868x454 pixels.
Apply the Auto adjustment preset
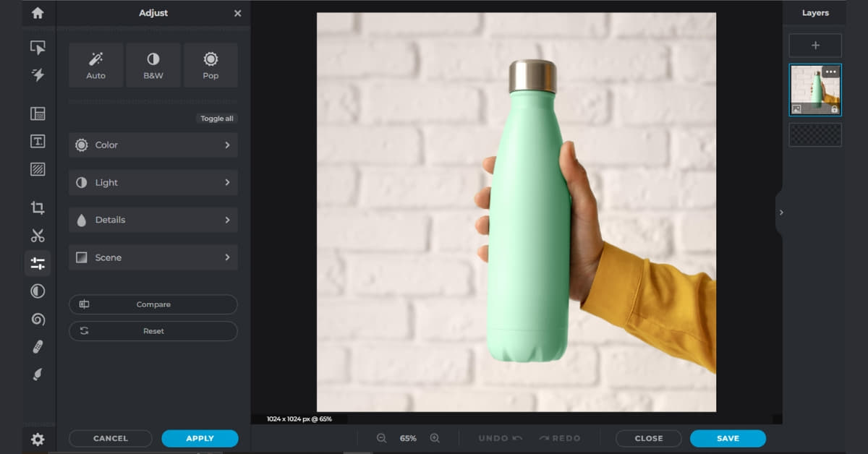(x=95, y=65)
